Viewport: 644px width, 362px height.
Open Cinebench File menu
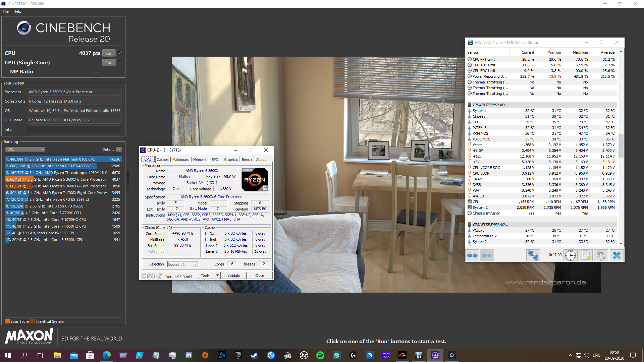click(x=6, y=11)
